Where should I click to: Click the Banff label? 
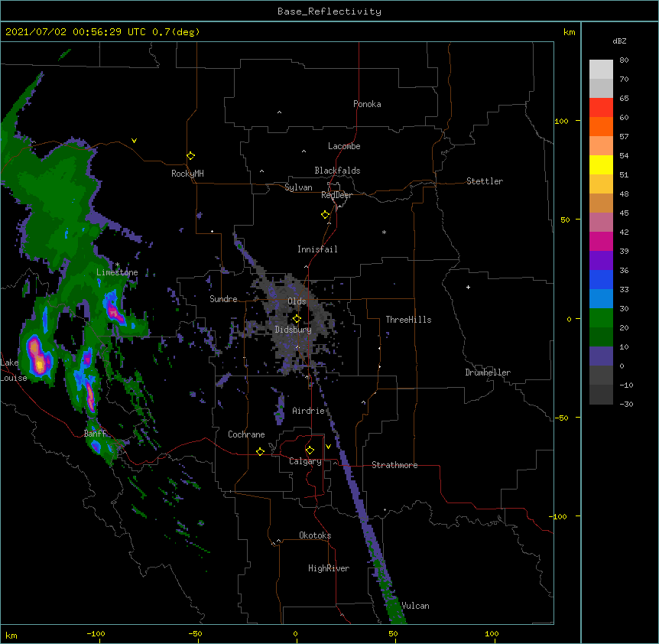95,434
